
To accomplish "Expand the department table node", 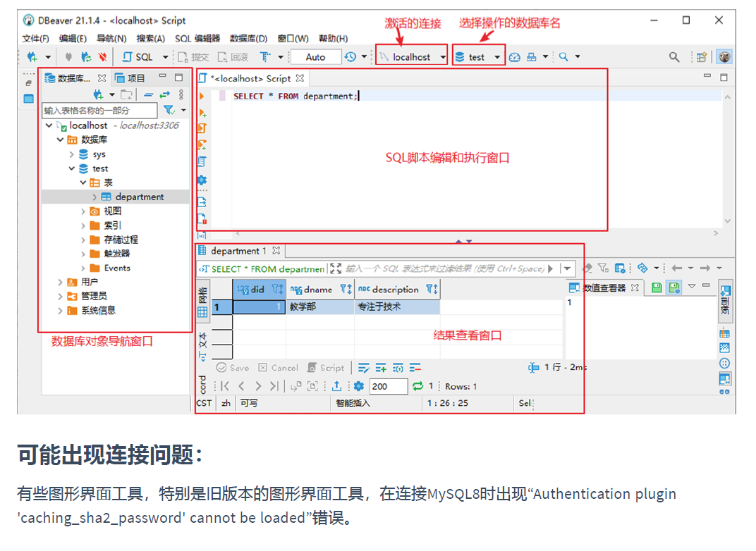I will pos(94,197).
